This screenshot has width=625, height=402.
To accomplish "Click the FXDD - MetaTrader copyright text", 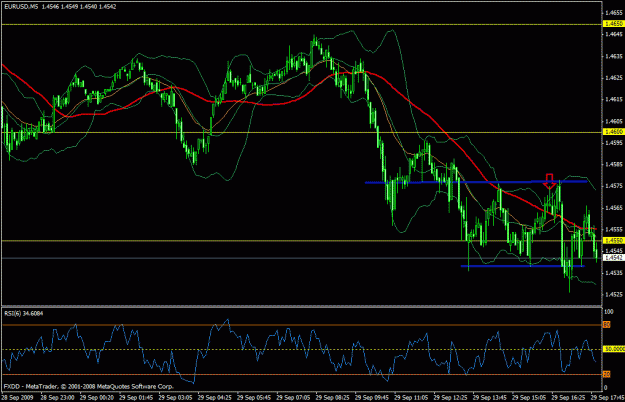I will [x=88, y=386].
